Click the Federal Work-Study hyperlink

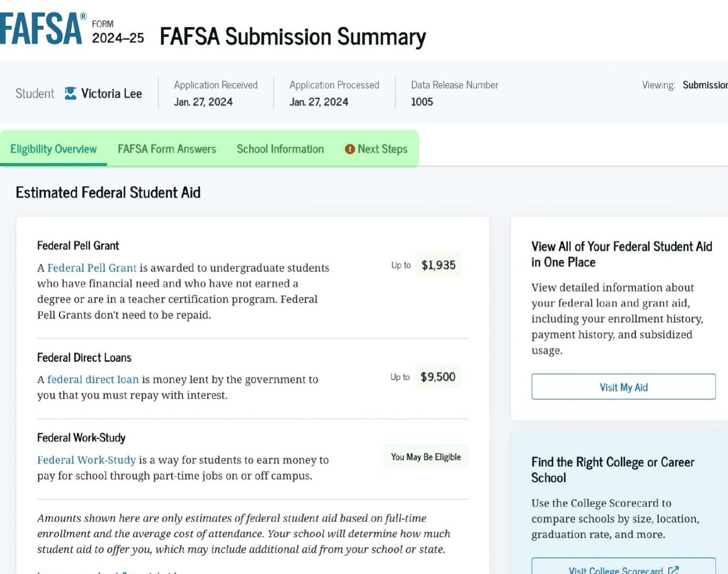pos(86,460)
